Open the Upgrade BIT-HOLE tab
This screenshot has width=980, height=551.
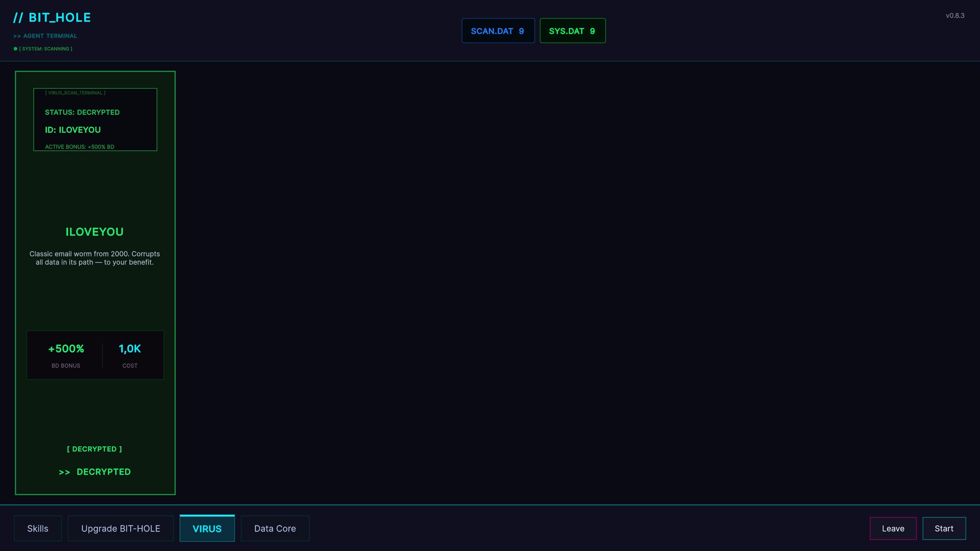(x=121, y=528)
